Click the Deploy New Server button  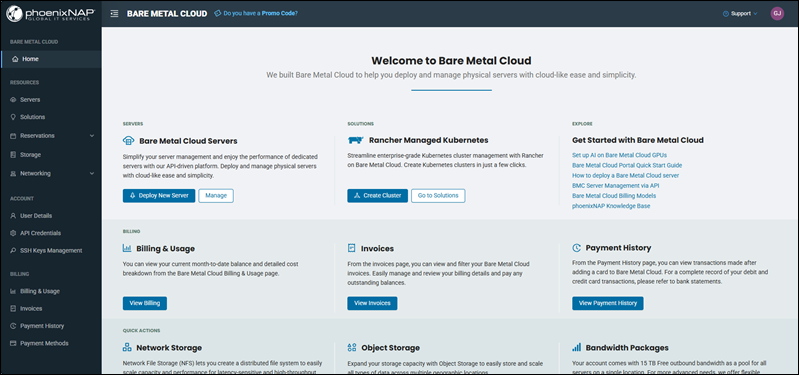[159, 196]
